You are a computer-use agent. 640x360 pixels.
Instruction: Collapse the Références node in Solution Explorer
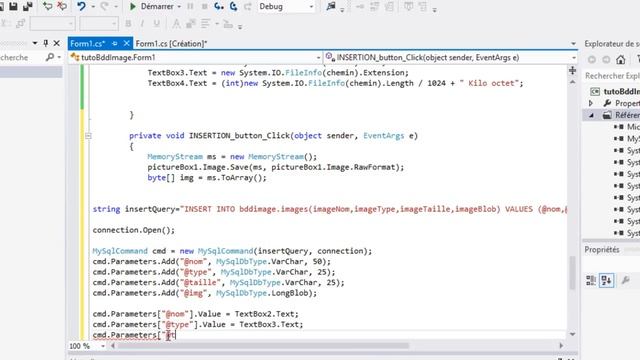(591, 115)
